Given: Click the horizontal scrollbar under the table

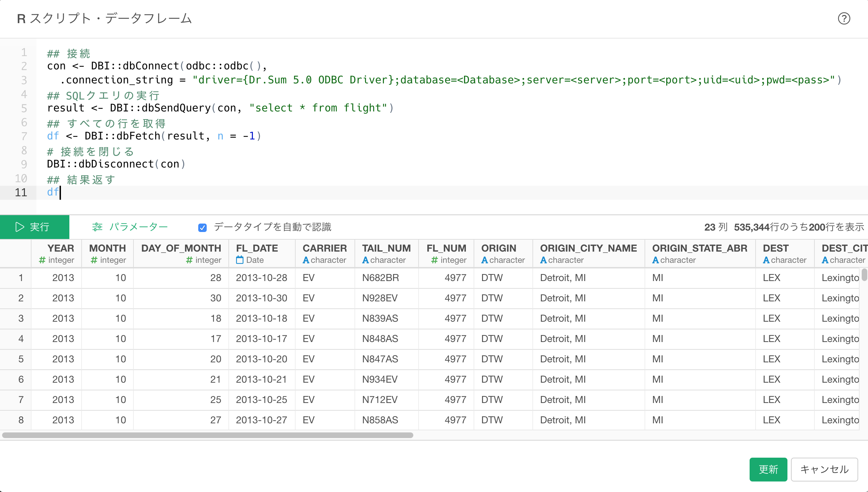Looking at the screenshot, I should [x=208, y=435].
